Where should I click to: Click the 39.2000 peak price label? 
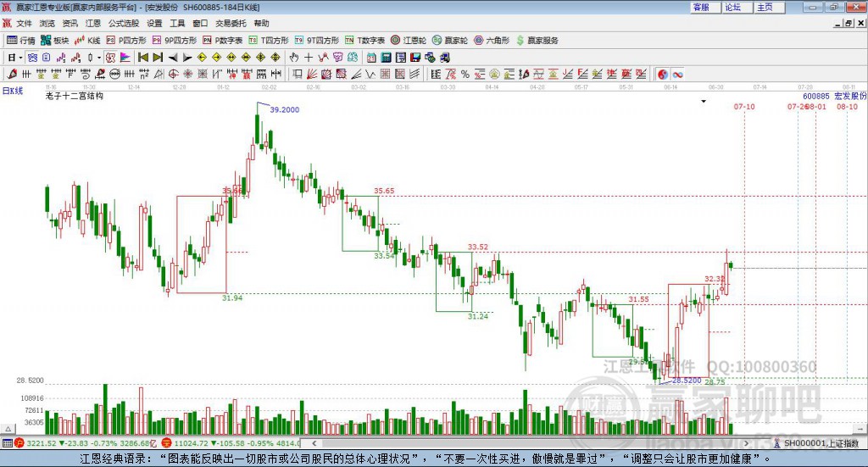(285, 109)
